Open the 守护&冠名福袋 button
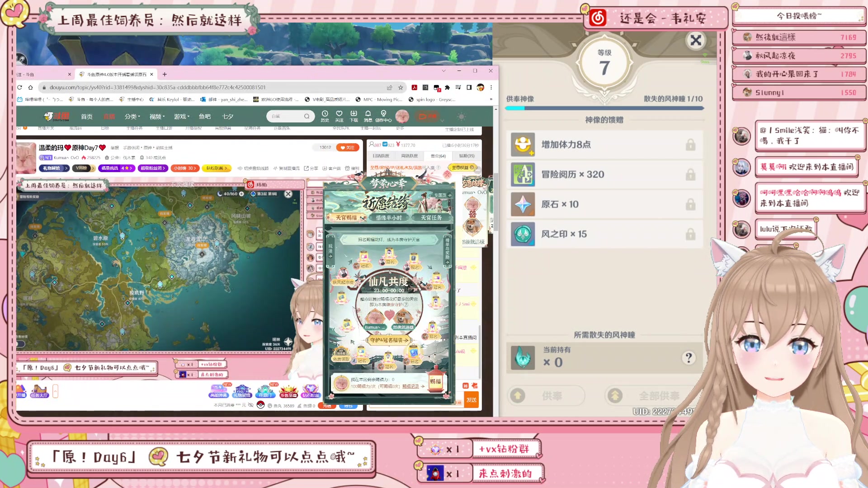868x488 pixels. click(x=389, y=340)
